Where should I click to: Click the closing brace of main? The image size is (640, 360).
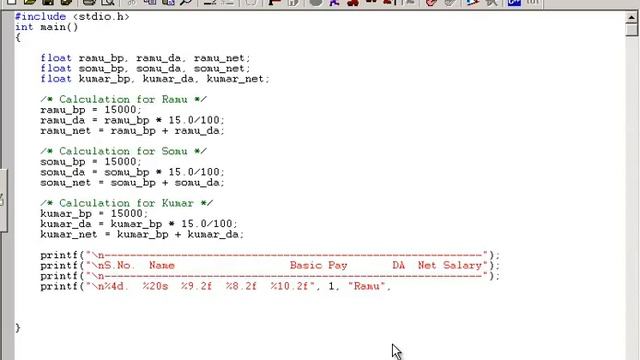[18, 328]
